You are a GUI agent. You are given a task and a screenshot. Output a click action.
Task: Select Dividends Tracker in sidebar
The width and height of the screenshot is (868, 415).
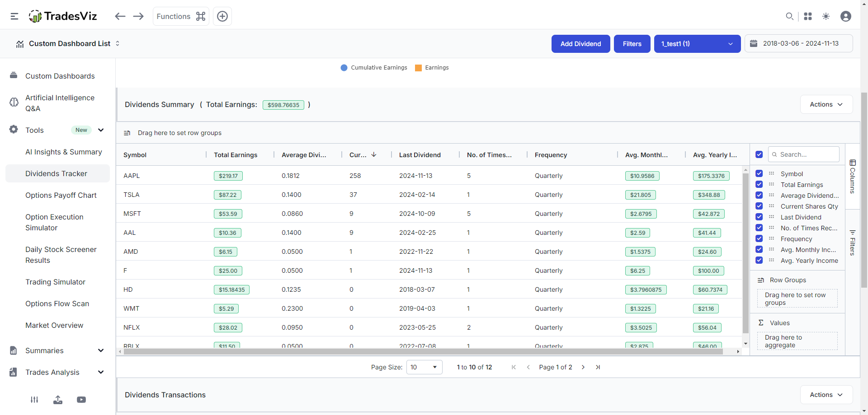pos(57,173)
